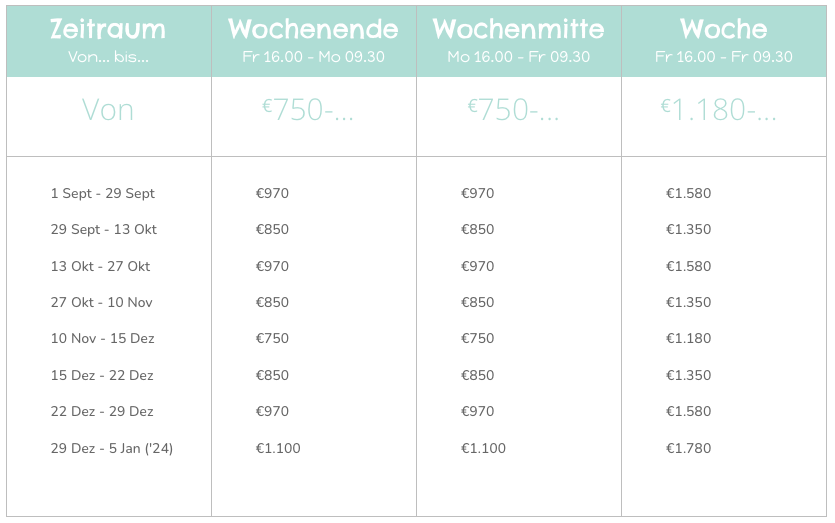835x523 pixels.
Task: Click the €1.180 week price
Action: pyautogui.click(x=689, y=339)
